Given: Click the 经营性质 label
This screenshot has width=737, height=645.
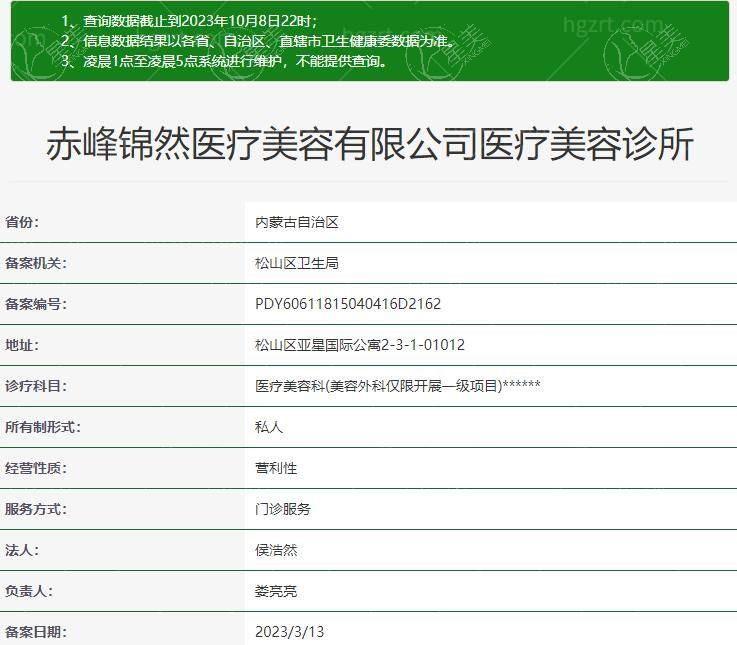Looking at the screenshot, I should point(36,468).
